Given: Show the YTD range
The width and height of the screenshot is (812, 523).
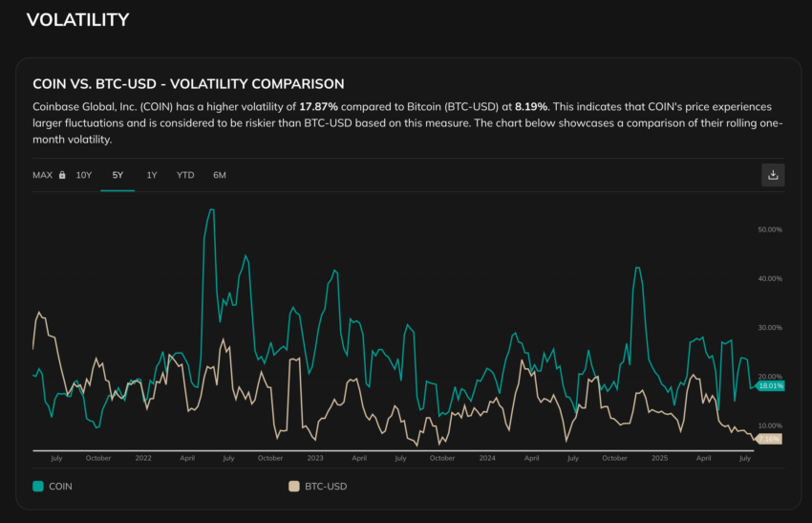Looking at the screenshot, I should tap(185, 175).
